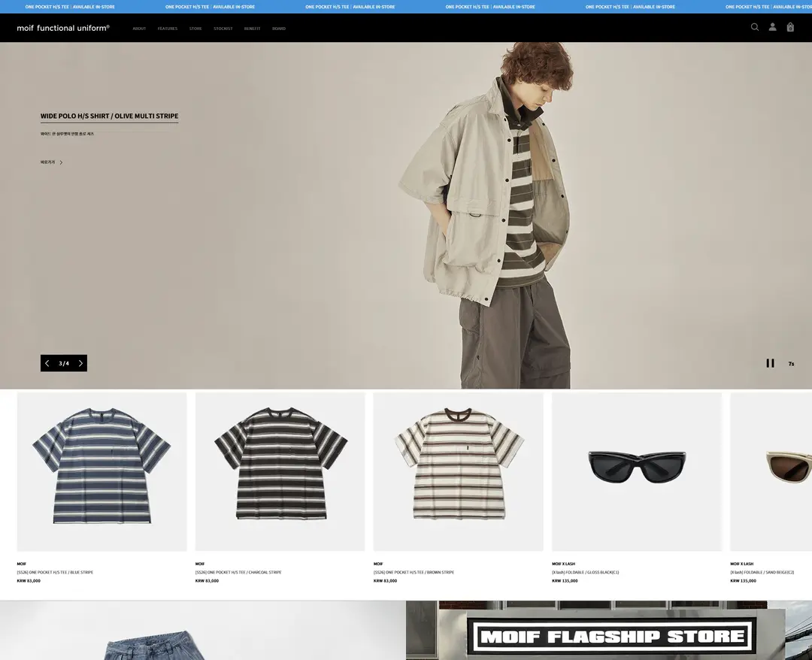The height and width of the screenshot is (660, 812).
Task: Open the shopping bag icon
Action: click(x=790, y=27)
